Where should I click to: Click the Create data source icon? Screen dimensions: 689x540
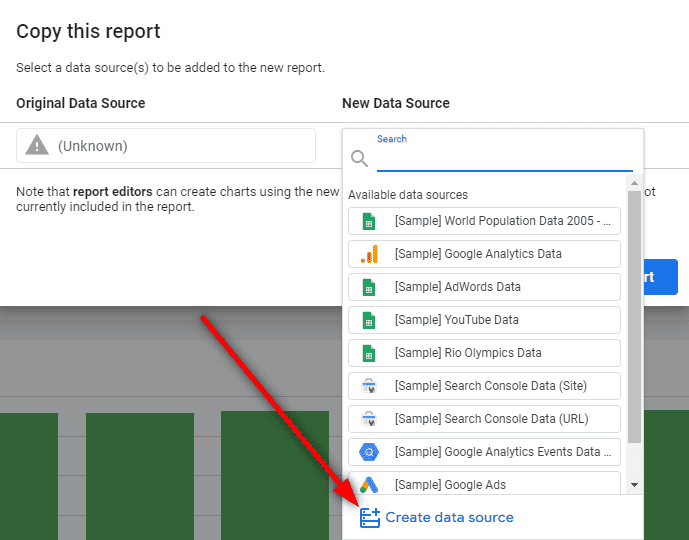(370, 518)
